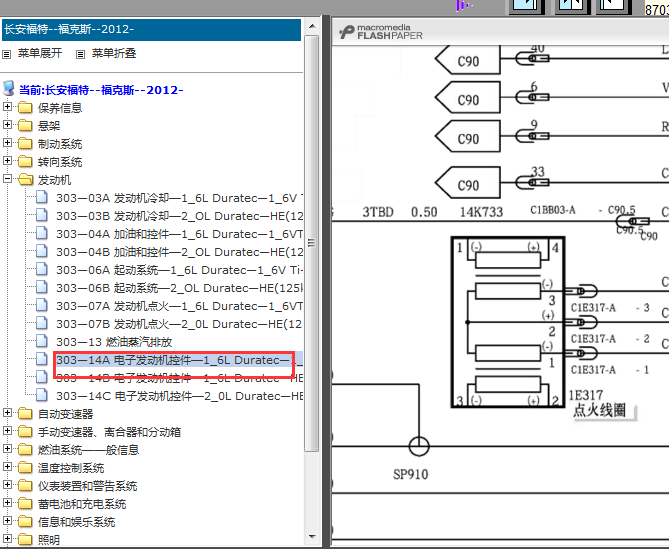Click the 蓄电池和充电系统 folder icon
669x549 pixels.
click(x=25, y=503)
